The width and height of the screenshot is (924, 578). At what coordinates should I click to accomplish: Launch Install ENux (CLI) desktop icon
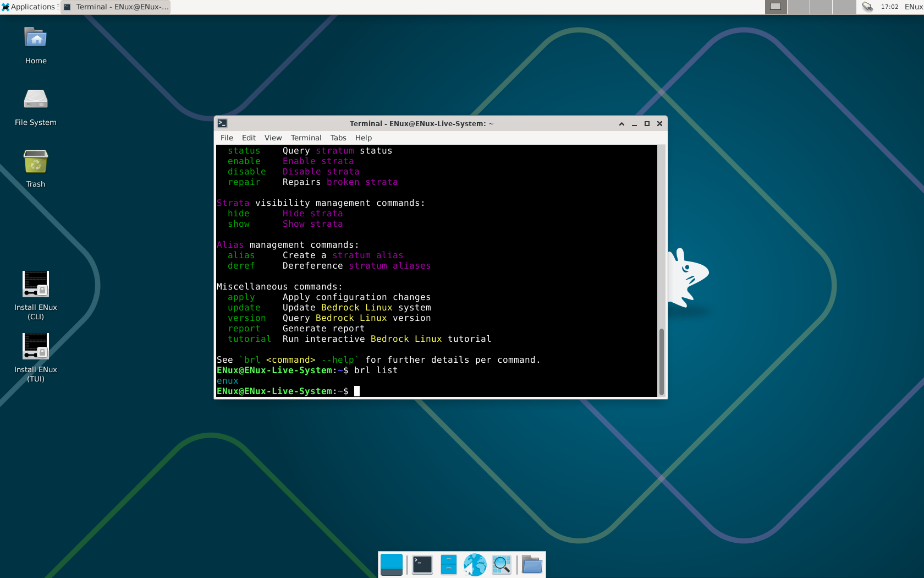point(36,295)
